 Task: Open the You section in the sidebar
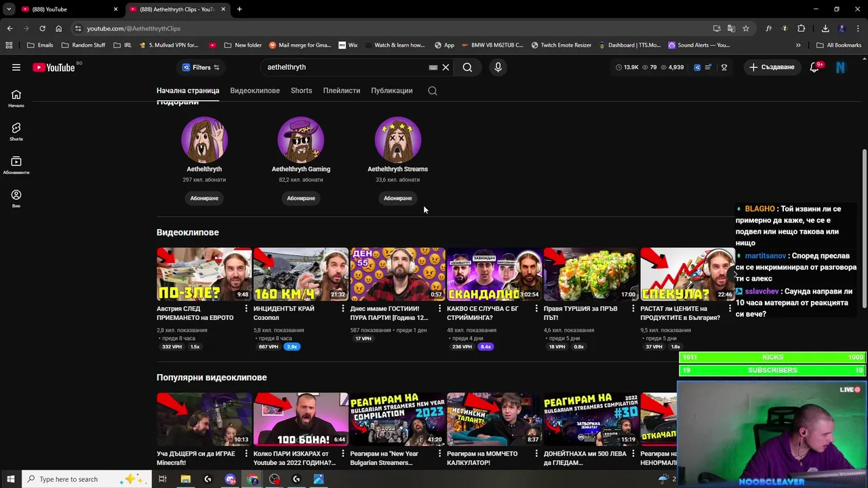pyautogui.click(x=16, y=199)
